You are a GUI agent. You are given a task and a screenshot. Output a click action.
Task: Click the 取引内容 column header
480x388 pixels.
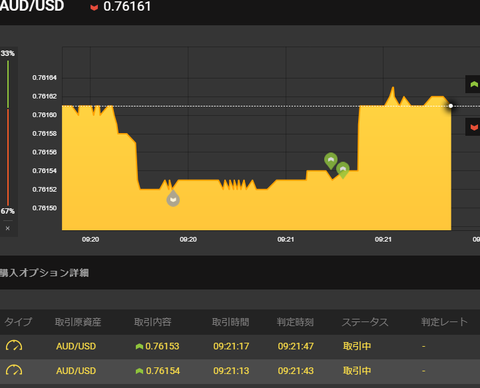click(x=153, y=322)
